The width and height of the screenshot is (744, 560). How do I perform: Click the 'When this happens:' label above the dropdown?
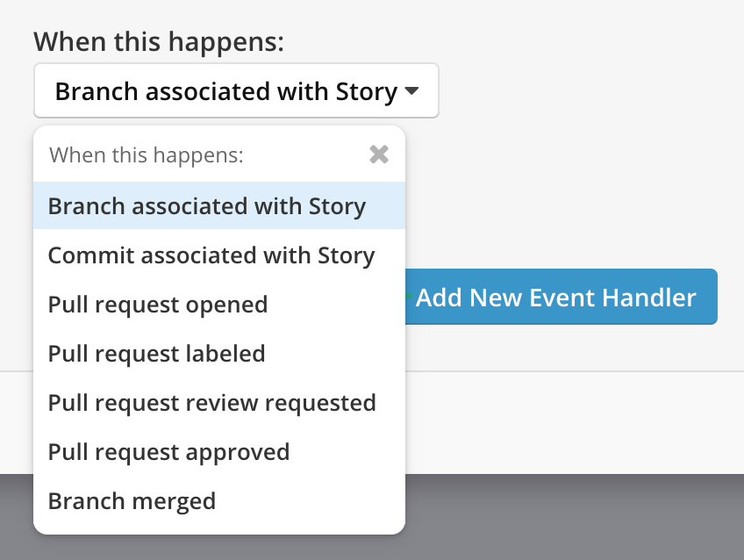(159, 40)
